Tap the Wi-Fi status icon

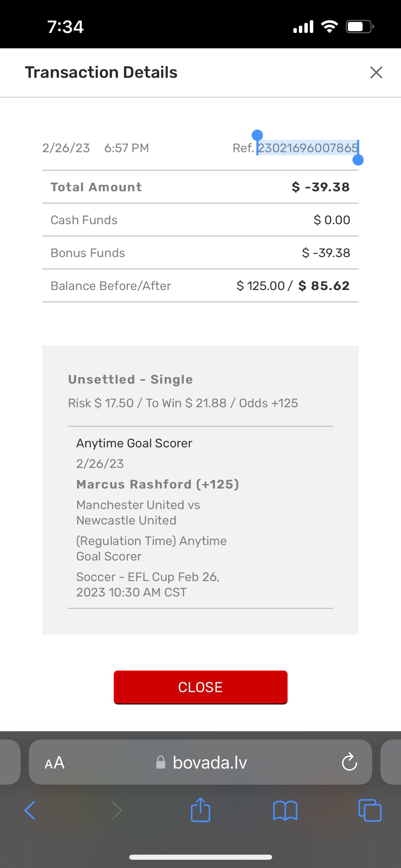[329, 26]
